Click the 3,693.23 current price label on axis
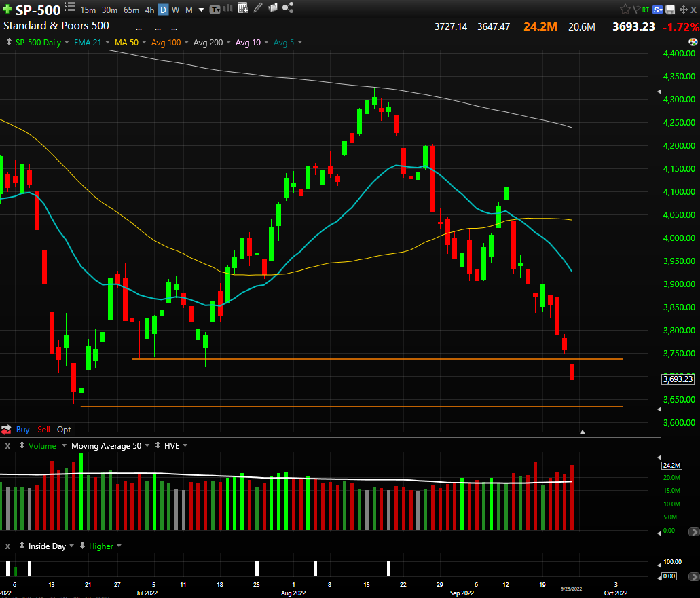Image resolution: width=700 pixels, height=598 pixels. 678,379
